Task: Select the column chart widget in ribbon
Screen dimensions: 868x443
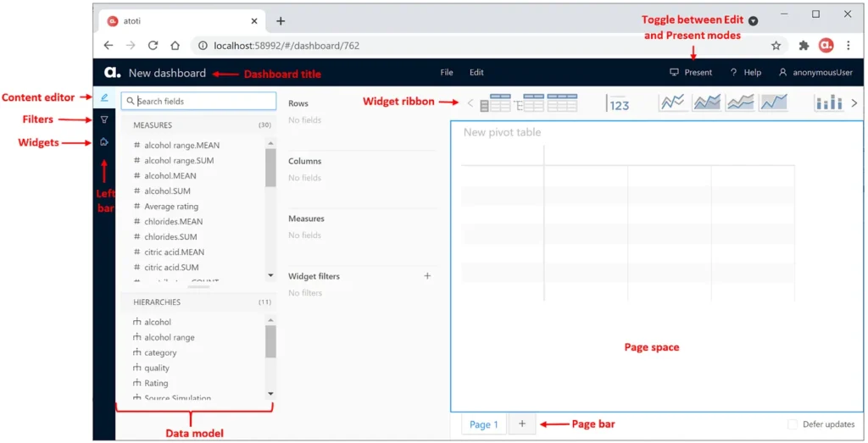Action: coord(829,102)
